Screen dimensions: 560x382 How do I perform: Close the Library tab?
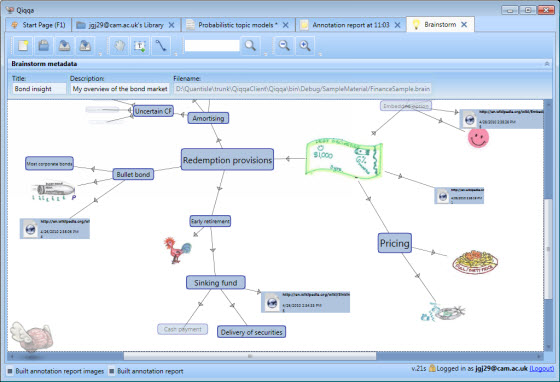tap(171, 25)
